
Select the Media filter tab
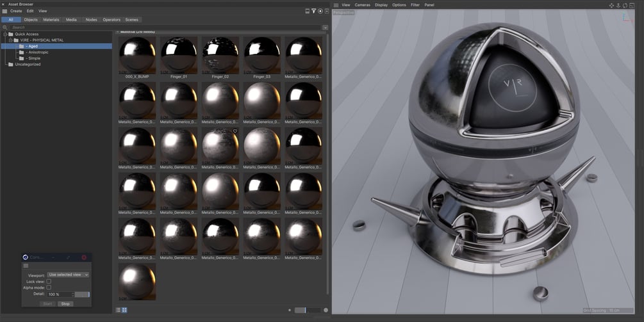pyautogui.click(x=72, y=20)
